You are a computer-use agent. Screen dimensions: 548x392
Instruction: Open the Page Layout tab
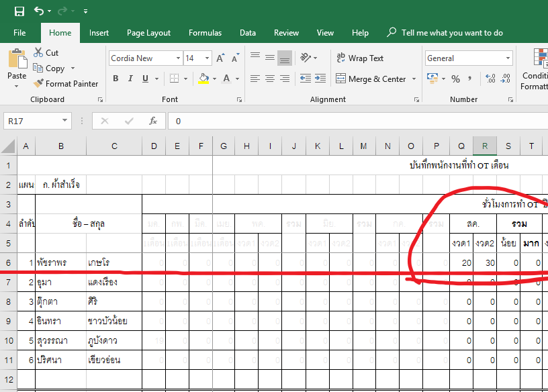pos(148,33)
